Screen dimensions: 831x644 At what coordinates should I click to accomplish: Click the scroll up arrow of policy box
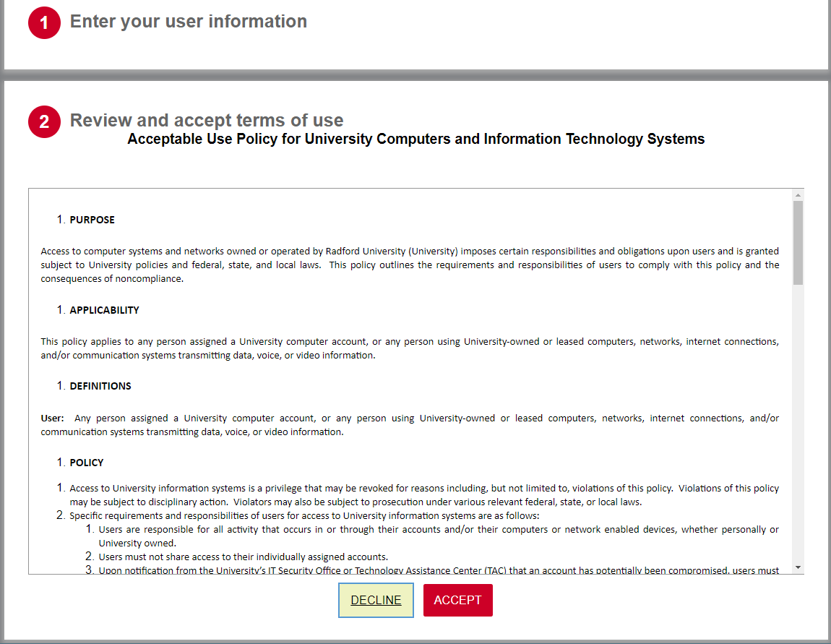click(x=798, y=196)
